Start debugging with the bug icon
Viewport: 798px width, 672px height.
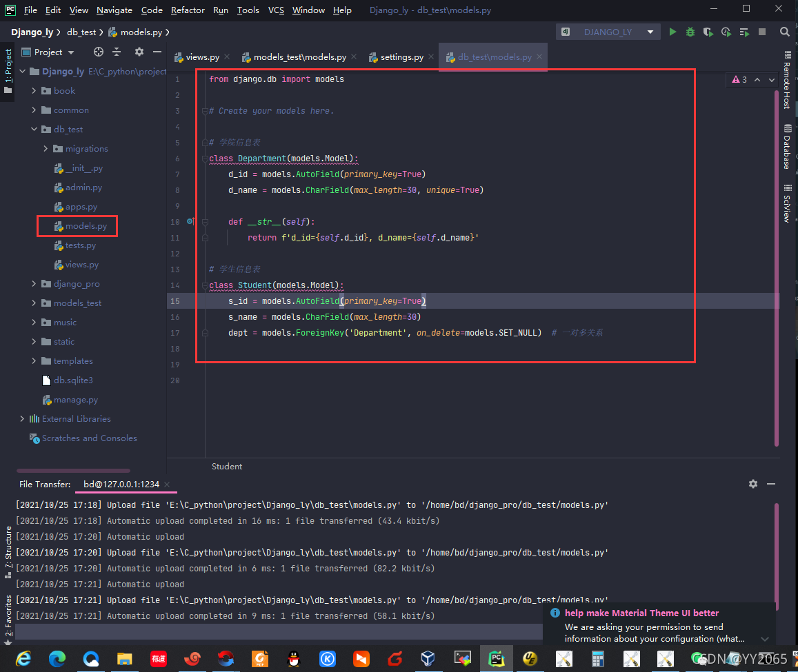click(x=690, y=32)
